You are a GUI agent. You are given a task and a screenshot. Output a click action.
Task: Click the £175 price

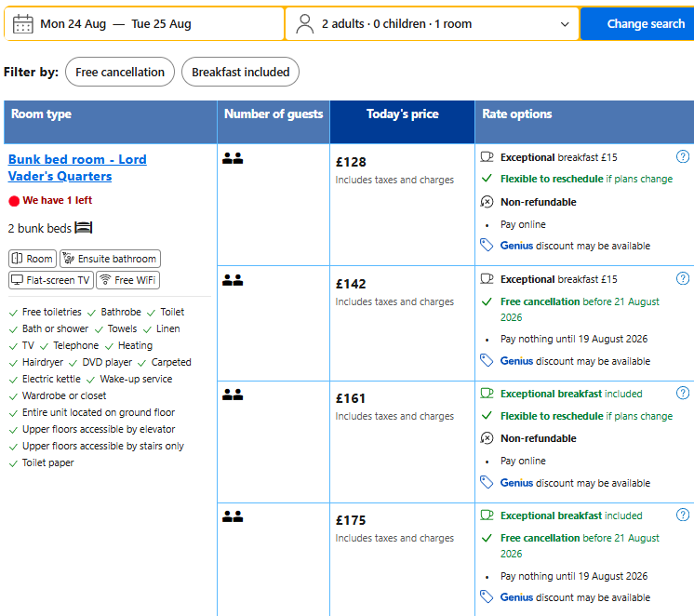pos(351,520)
